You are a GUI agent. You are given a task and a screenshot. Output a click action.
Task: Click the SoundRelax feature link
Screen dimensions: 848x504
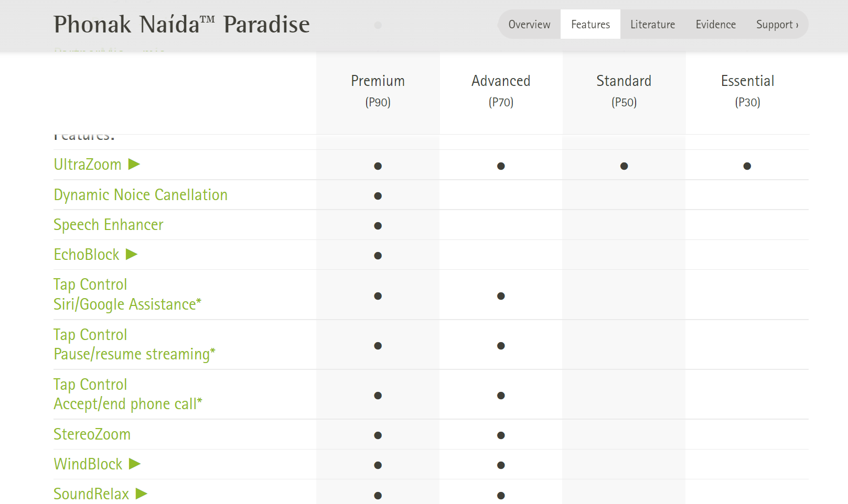pyautogui.click(x=91, y=494)
